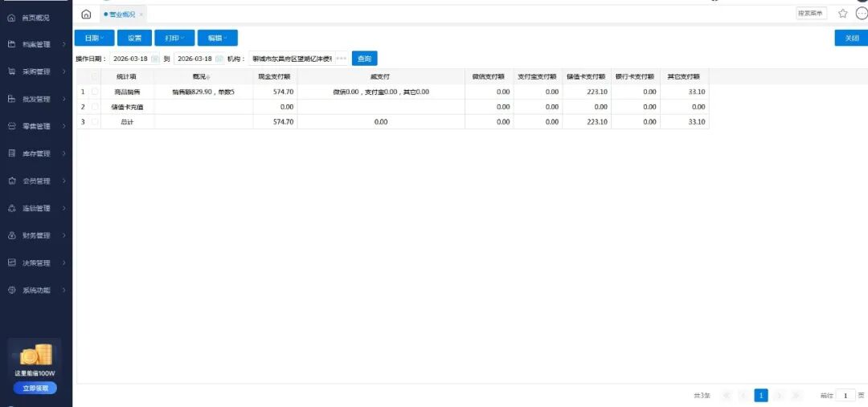This screenshot has width=868, height=407.
Task: Click the 会员管理 icon in sidebar
Action: pyautogui.click(x=12, y=181)
